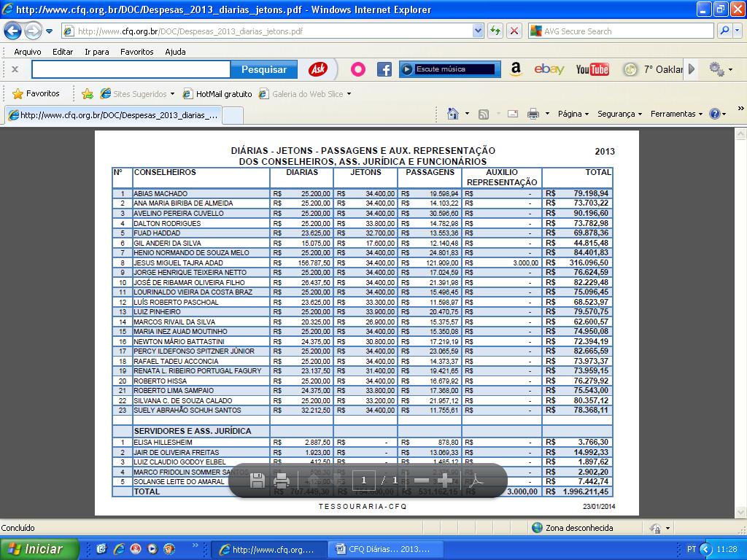This screenshot has width=747, height=560.
Task: Click the PDF save disk icon
Action: pos(258,481)
